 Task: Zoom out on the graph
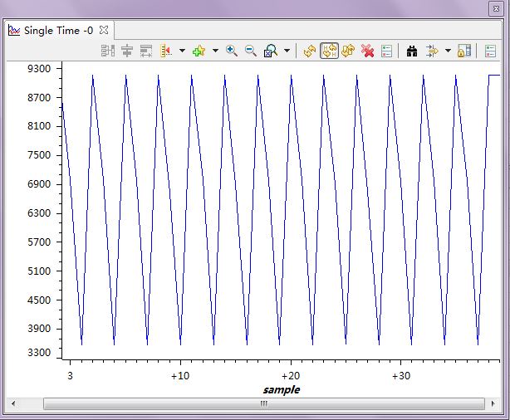251,51
